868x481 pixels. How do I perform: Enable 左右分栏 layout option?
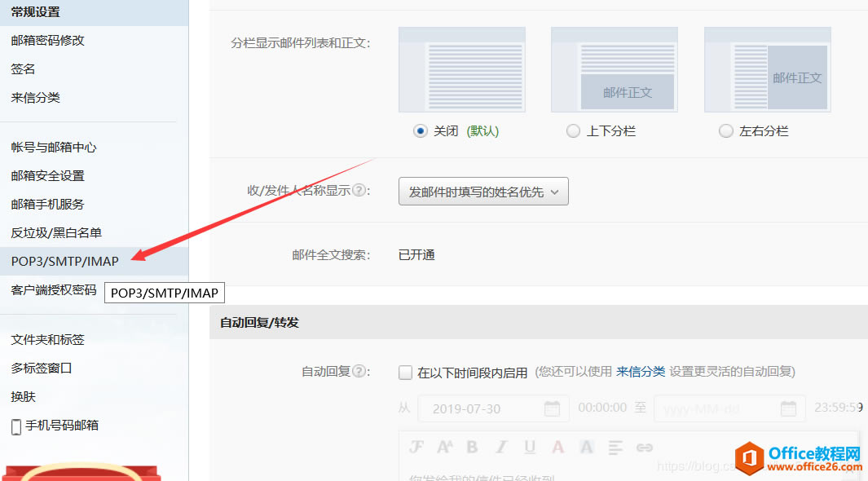point(725,130)
